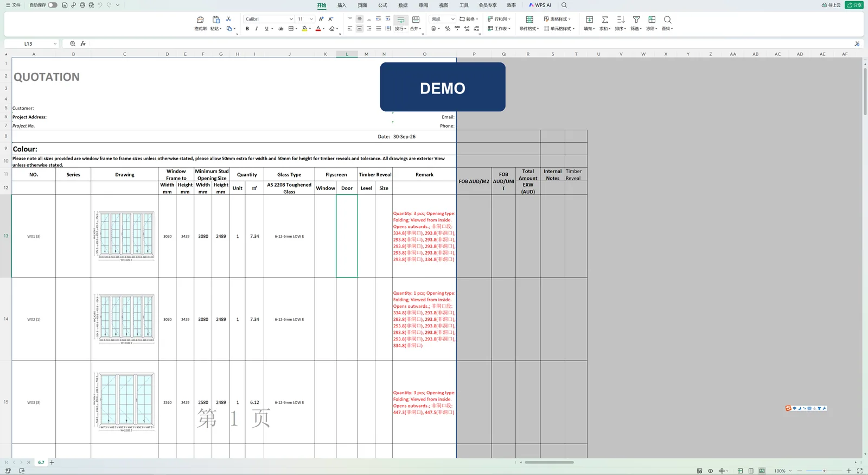Apply Bold formatting

coord(247,29)
